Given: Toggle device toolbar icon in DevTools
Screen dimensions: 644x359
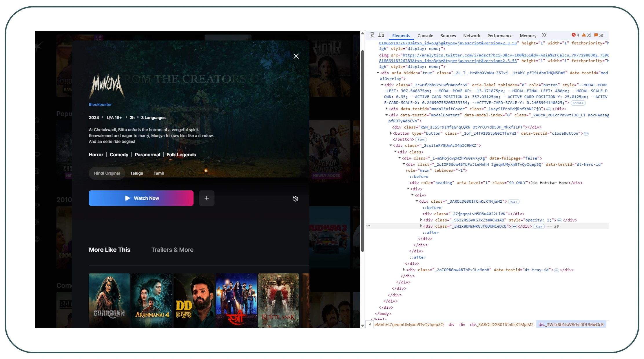Looking at the screenshot, I should point(381,35).
